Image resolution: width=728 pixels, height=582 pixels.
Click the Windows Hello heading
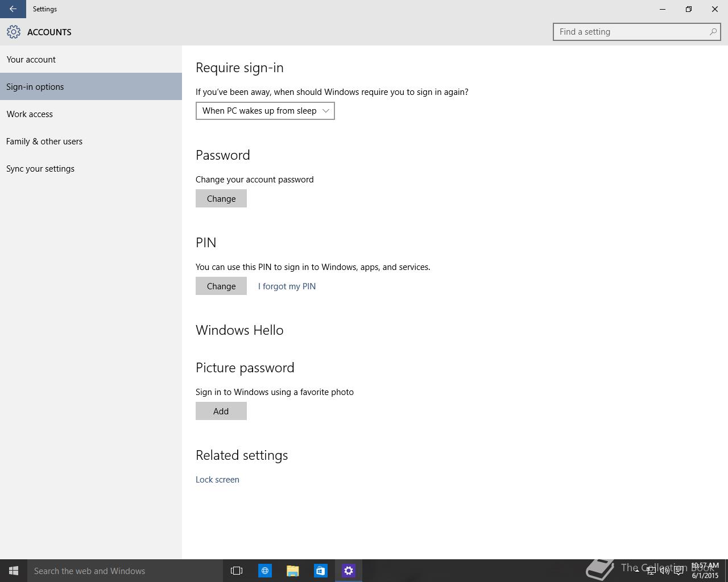pyautogui.click(x=239, y=330)
